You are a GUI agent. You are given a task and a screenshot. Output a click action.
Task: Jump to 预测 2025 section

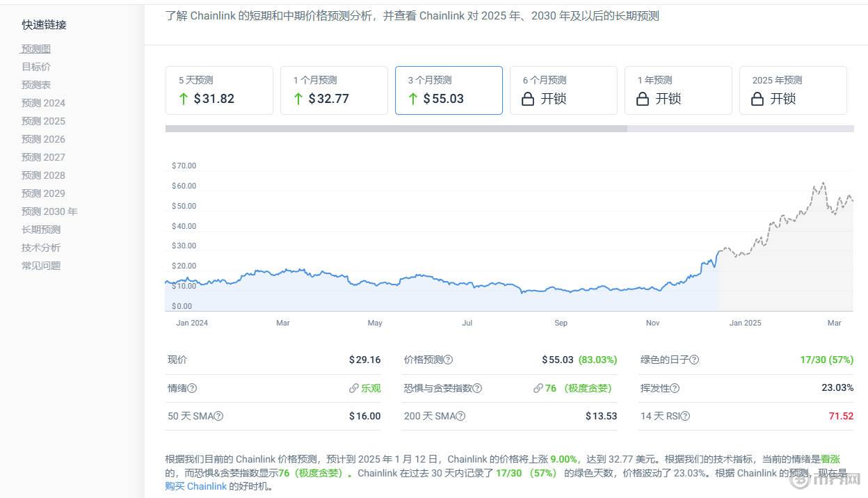(x=43, y=121)
